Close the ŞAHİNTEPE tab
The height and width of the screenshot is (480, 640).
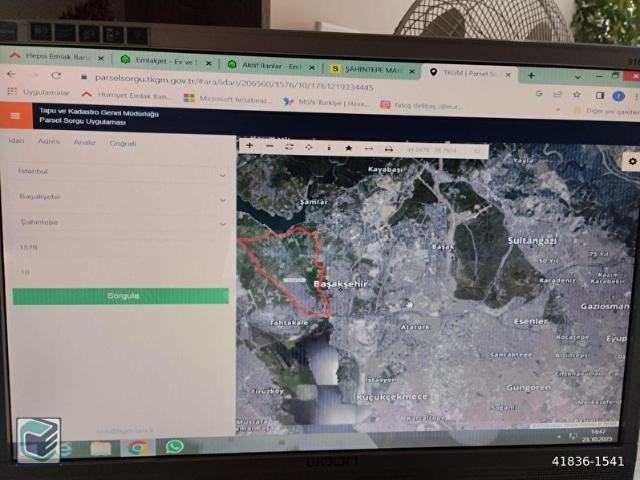coord(412,71)
